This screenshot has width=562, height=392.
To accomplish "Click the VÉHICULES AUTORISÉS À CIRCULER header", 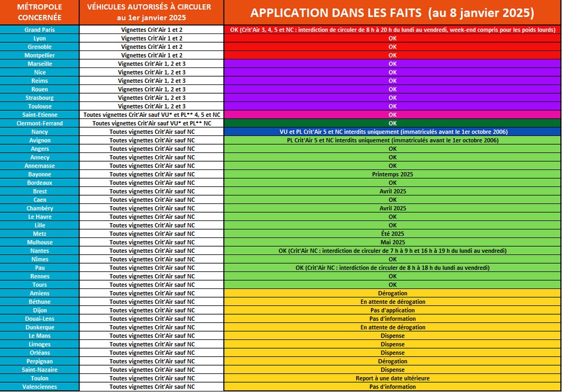I will (x=151, y=11).
